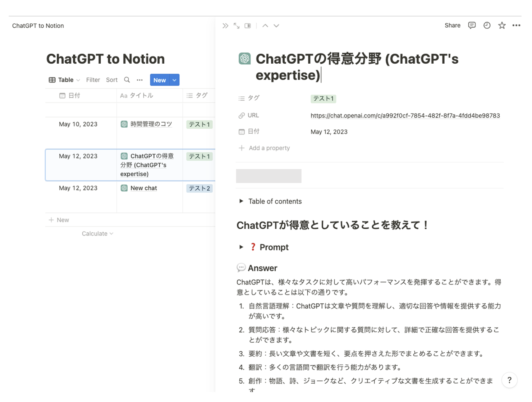Click calendar icon of 日付 column header

62,96
